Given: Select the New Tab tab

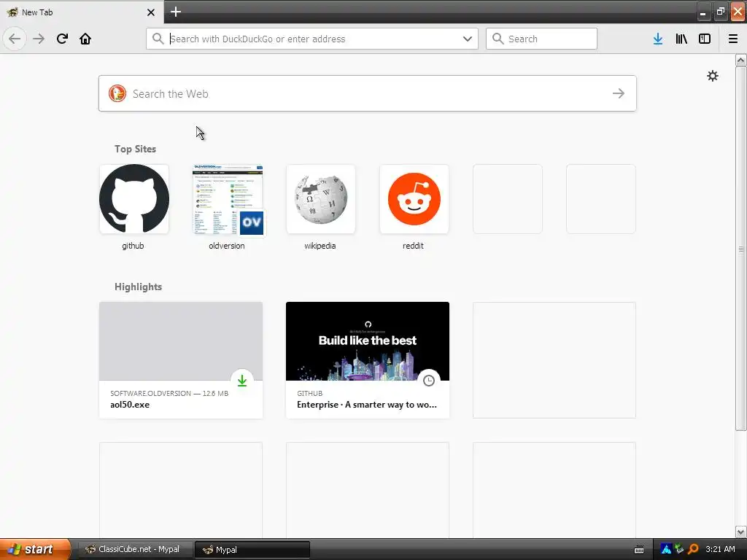Looking at the screenshot, I should pyautogui.click(x=81, y=12).
